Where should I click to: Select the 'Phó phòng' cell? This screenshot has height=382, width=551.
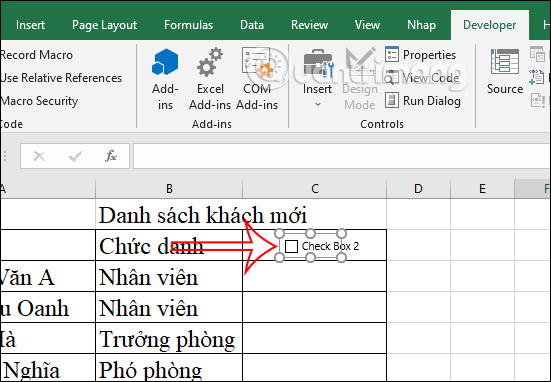(x=169, y=368)
